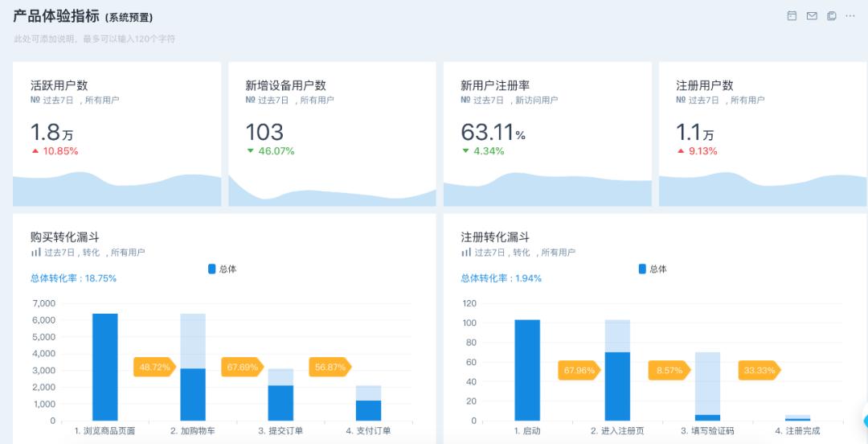Click the red up arrow beside 10.85%
This screenshot has height=444, width=868.
coord(35,150)
